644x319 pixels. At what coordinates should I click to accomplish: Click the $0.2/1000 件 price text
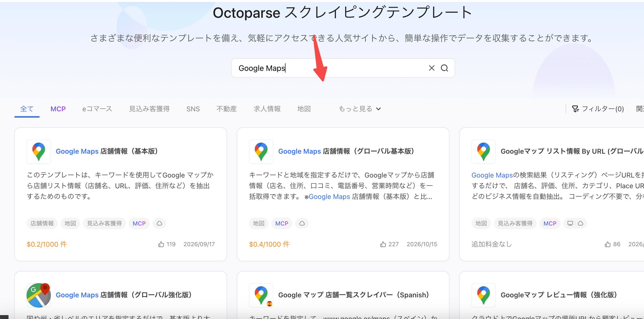coord(47,244)
